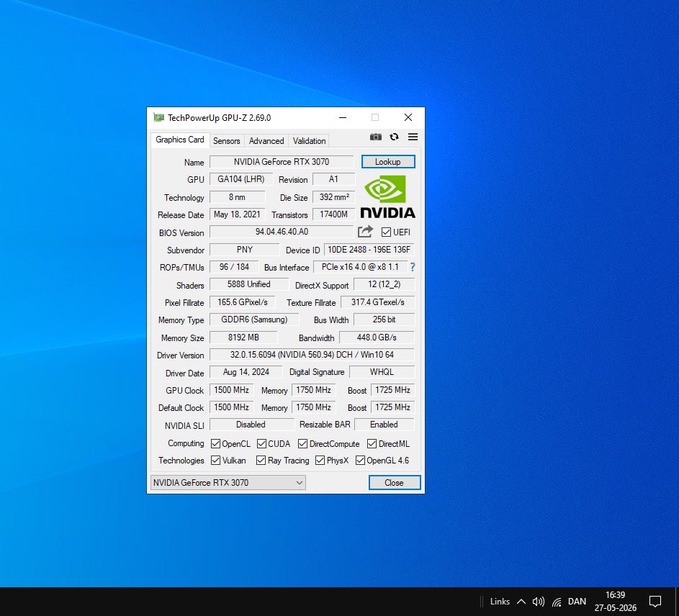Click the refresh arrows icon

tap(394, 137)
